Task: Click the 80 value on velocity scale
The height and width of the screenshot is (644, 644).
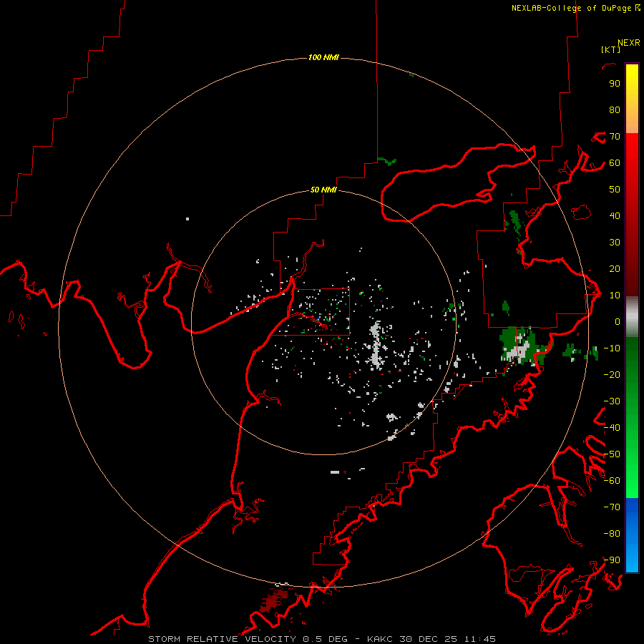Action: point(615,110)
